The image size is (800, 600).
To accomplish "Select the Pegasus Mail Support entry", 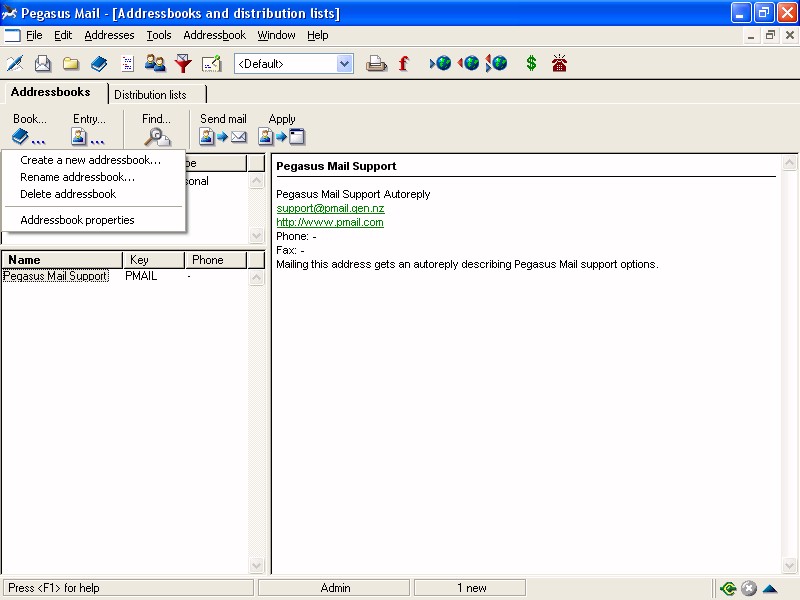I will 56,276.
